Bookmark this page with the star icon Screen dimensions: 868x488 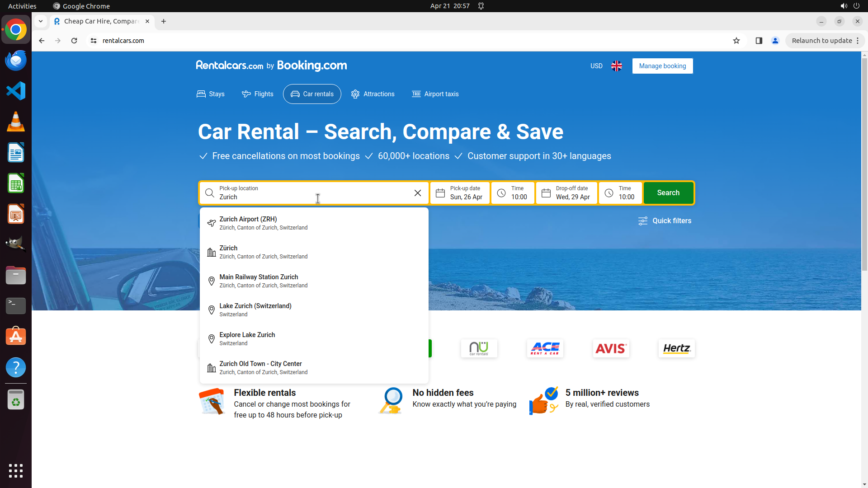point(736,41)
